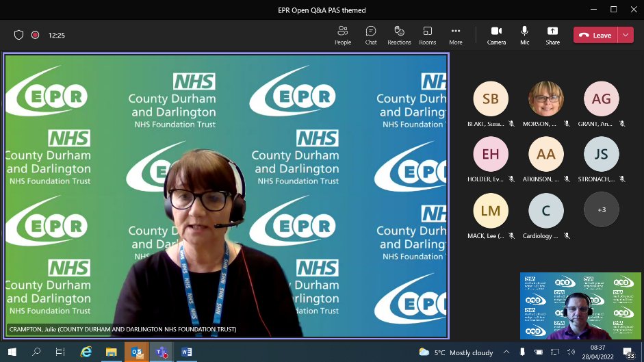Image resolution: width=644 pixels, height=362 pixels.
Task: Click the EH avatar for HOLDER
Action: (x=491, y=154)
